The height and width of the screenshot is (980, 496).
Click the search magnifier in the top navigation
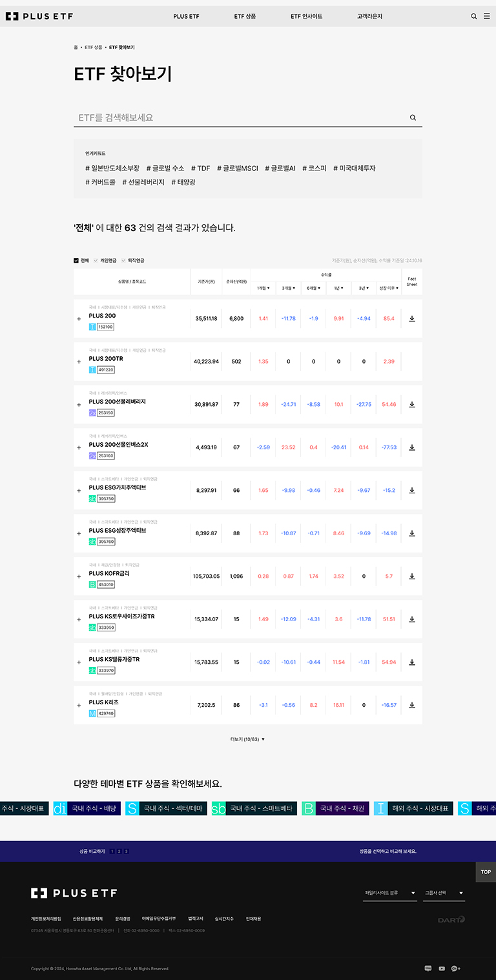473,16
